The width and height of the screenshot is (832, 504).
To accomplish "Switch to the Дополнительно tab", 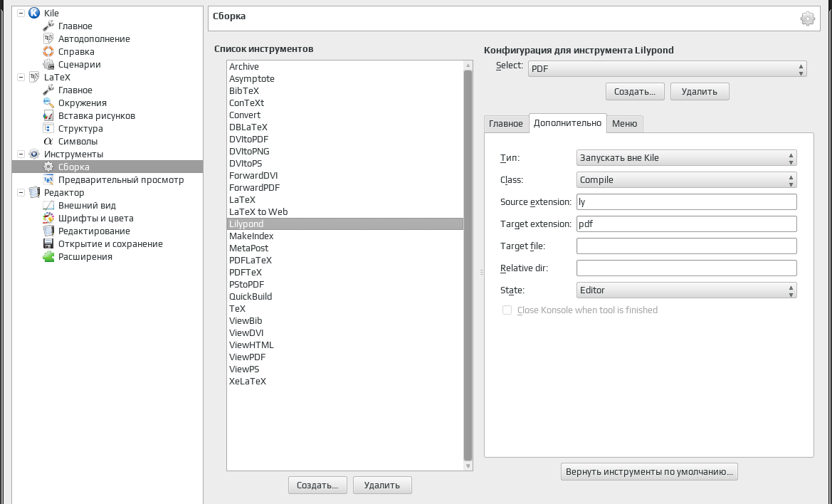I will [567, 123].
